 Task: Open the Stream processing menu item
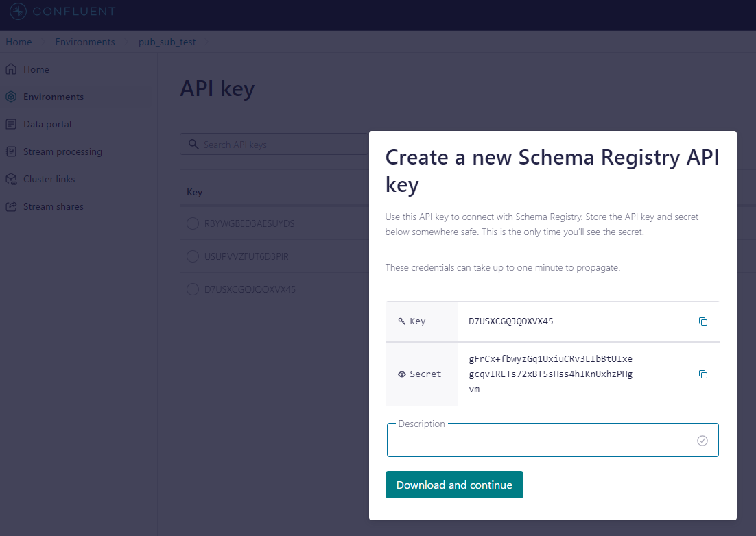62,151
